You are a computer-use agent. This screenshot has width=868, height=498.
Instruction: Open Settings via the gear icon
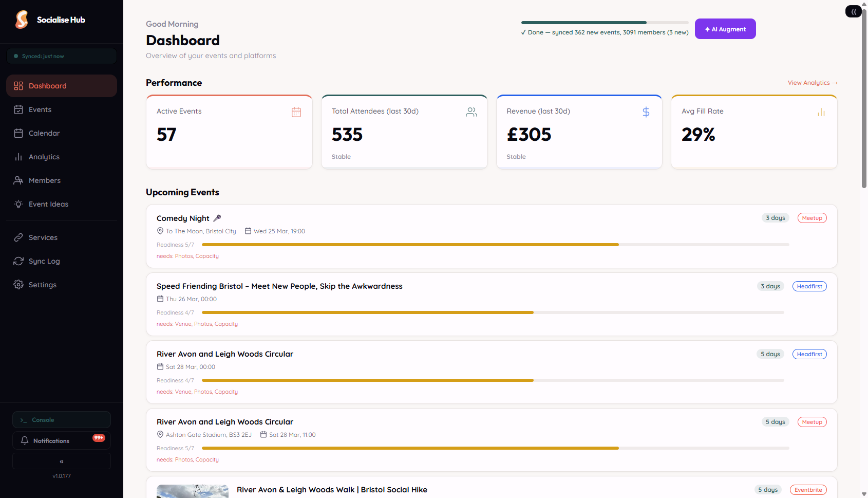[x=18, y=285]
